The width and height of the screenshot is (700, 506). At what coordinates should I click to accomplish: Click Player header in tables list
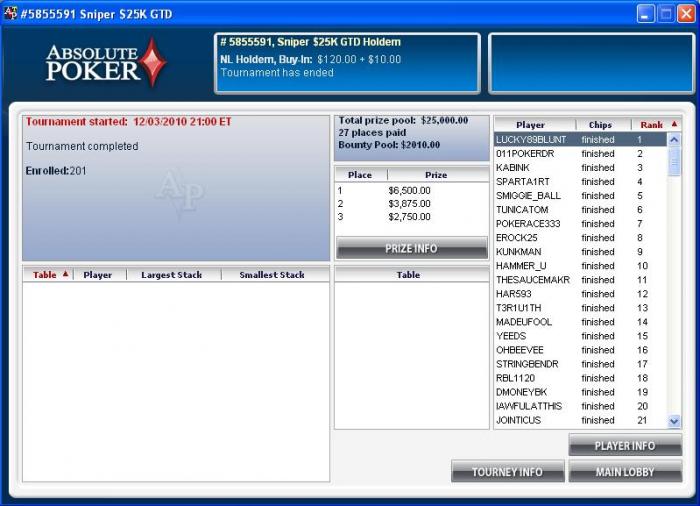coord(100,275)
